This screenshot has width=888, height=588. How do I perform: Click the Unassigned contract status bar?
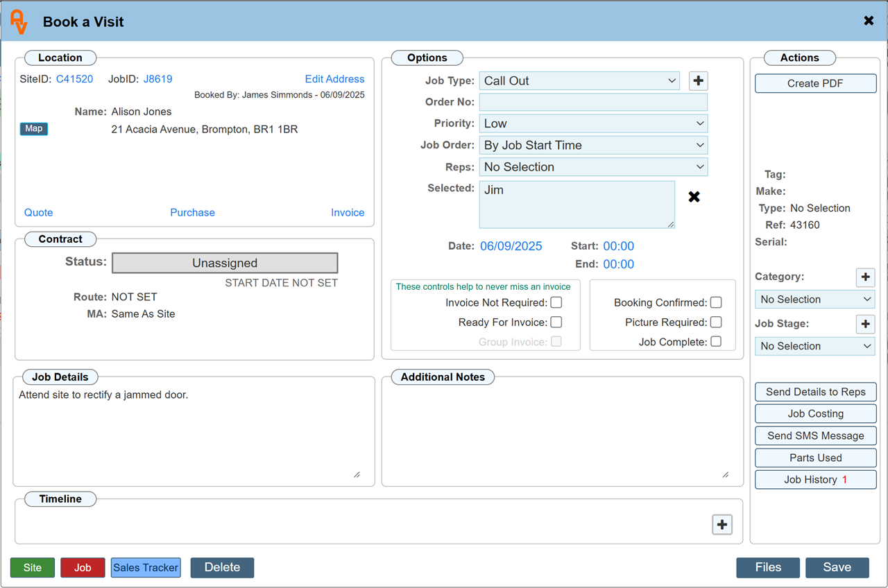pyautogui.click(x=225, y=263)
